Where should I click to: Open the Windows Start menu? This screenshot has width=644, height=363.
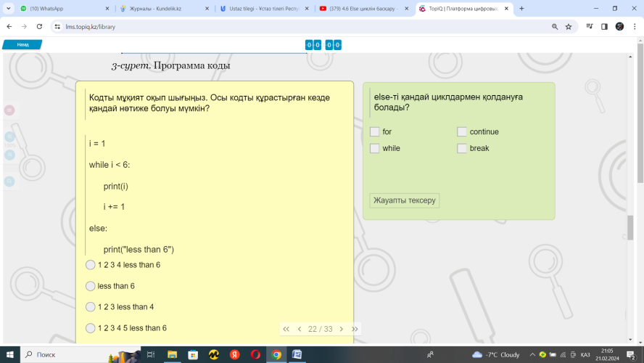coord(10,354)
